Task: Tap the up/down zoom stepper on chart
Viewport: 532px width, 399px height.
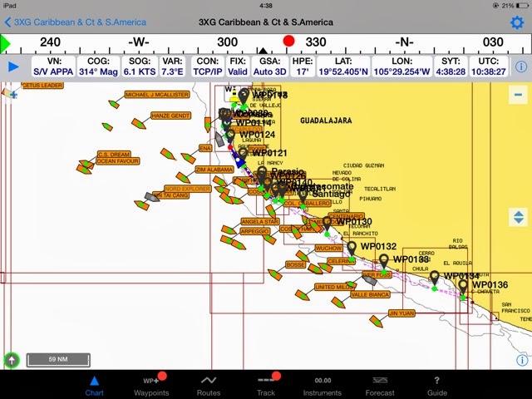Action: pos(520,218)
